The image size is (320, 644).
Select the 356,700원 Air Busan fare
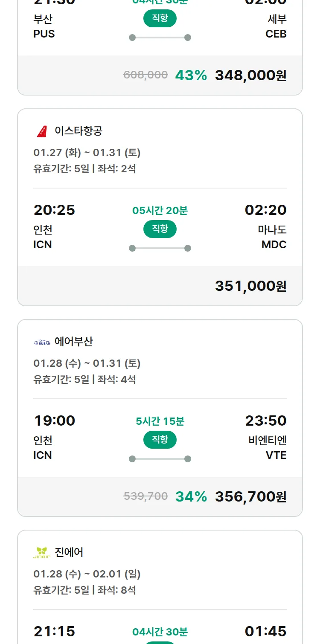pos(250,497)
